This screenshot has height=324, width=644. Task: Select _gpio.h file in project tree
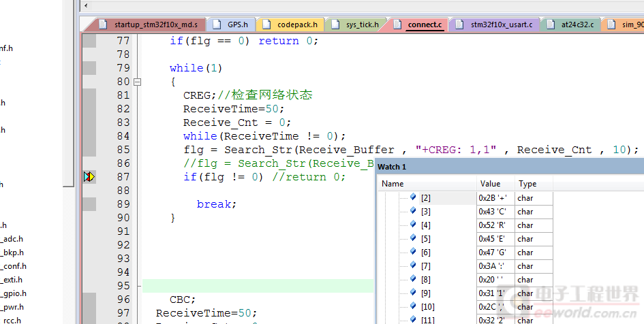[14, 293]
